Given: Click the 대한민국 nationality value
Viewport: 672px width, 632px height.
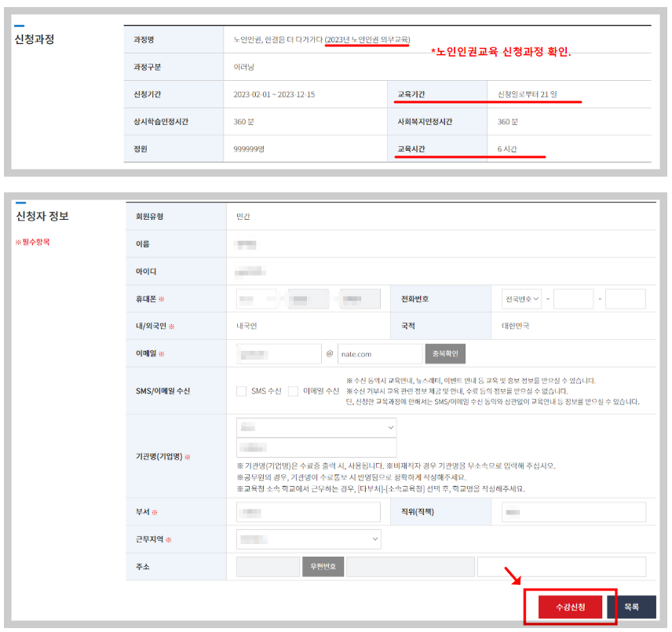Looking at the screenshot, I should (515, 326).
